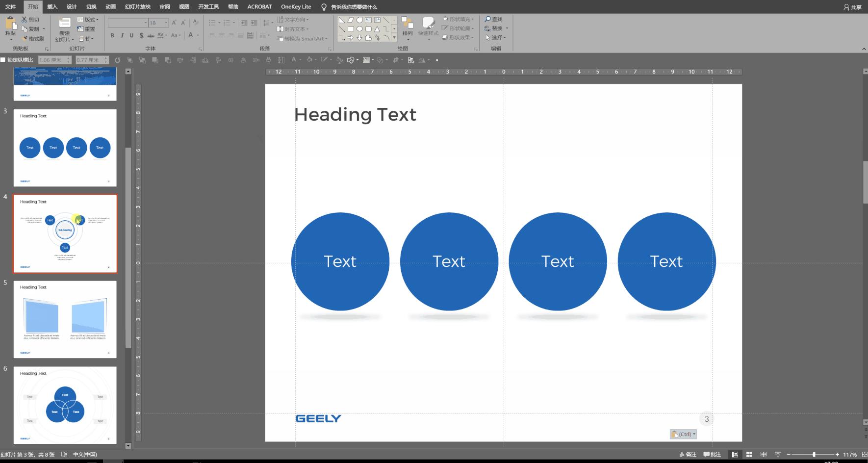Viewport: 868px width, 463px height.
Task: Open reading view from status bar
Action: click(x=763, y=455)
